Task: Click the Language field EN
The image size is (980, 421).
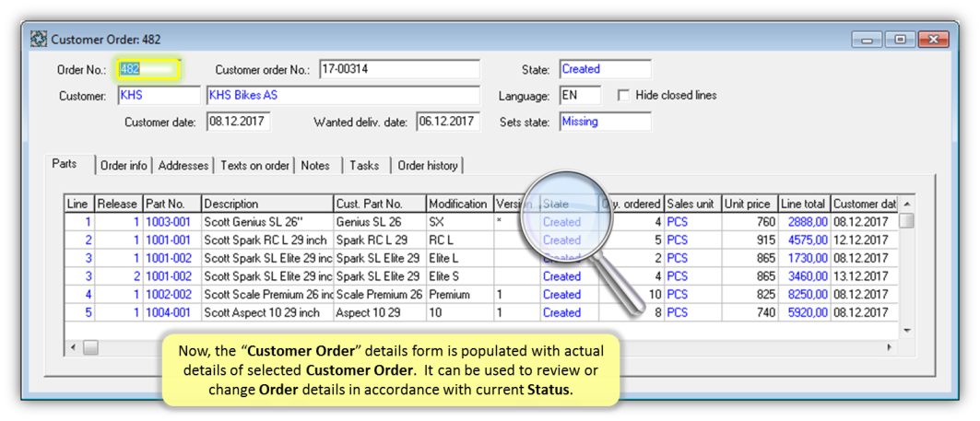Action: tap(580, 96)
